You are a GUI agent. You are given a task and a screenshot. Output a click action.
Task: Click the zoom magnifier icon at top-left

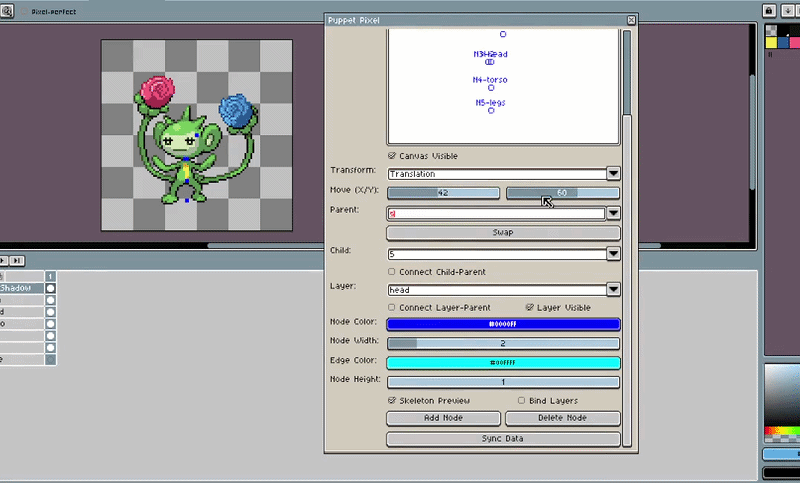pyautogui.click(x=7, y=11)
